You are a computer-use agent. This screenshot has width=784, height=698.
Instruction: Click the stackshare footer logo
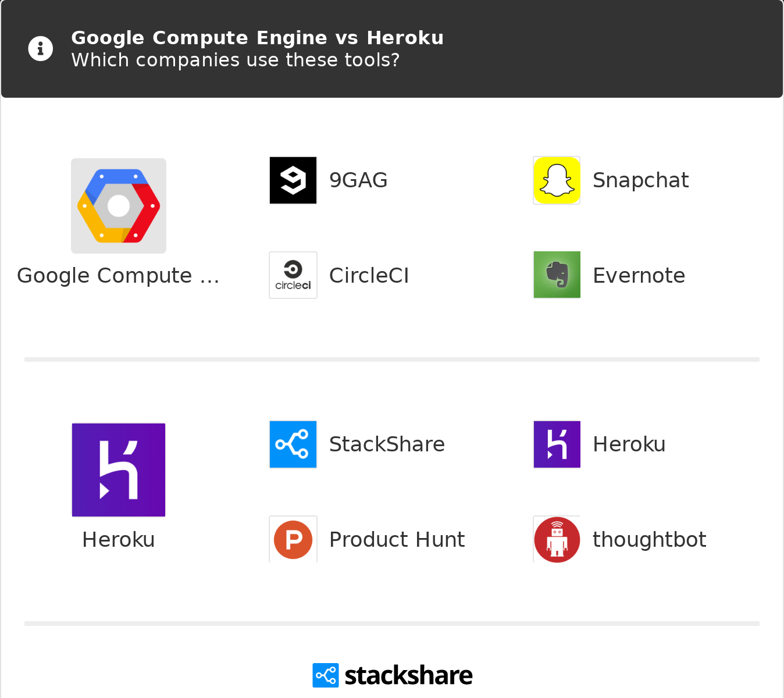393,675
